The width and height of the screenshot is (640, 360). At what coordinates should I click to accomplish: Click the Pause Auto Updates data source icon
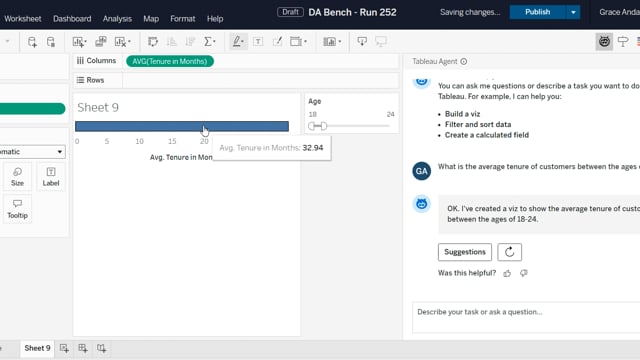coord(51,42)
